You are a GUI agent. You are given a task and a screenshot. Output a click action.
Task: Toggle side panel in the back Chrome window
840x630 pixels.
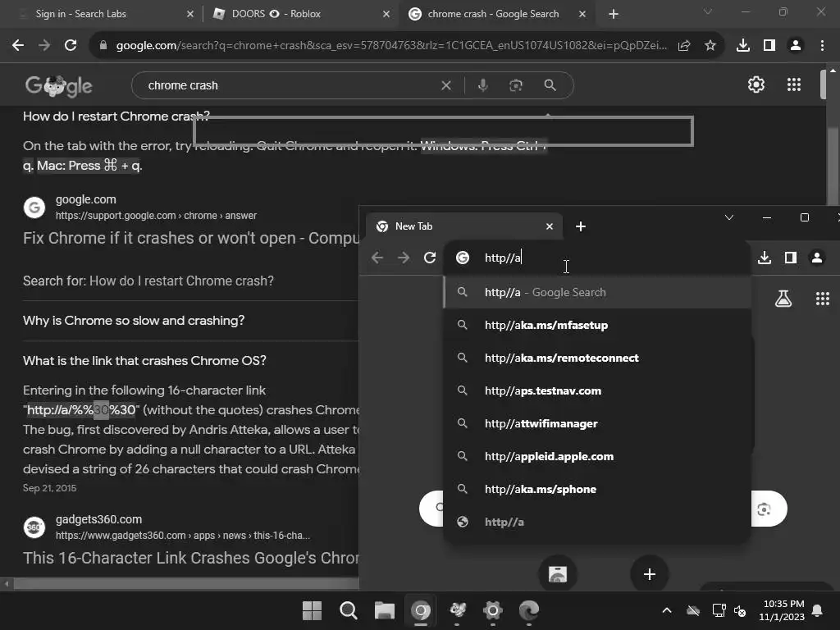click(769, 46)
